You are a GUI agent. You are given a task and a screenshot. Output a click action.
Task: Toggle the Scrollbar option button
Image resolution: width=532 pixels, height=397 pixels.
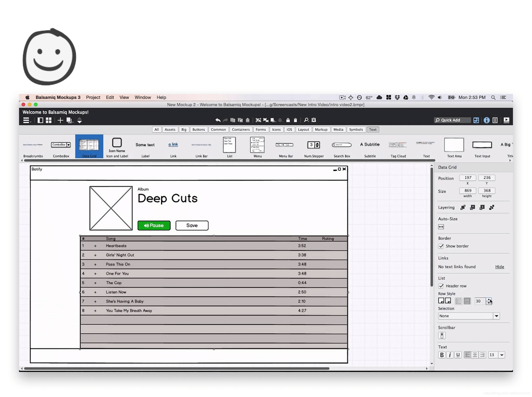(441, 335)
